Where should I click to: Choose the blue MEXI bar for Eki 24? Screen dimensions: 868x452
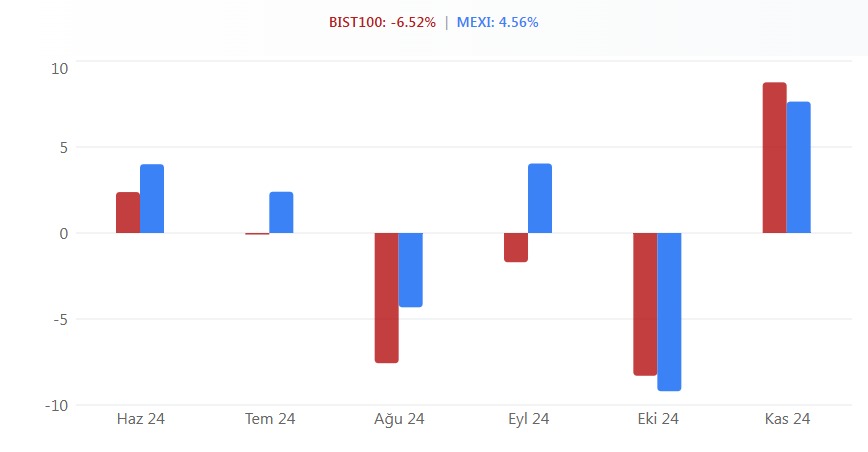point(669,311)
